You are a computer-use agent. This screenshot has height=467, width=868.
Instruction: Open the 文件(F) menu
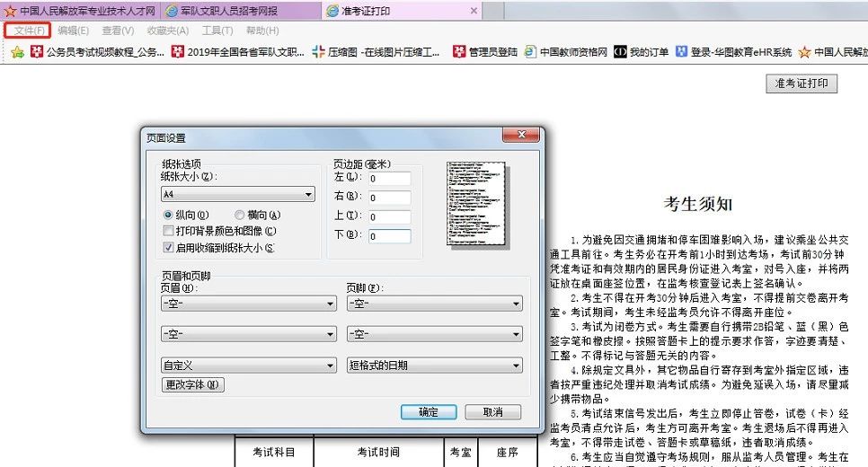coord(31,31)
